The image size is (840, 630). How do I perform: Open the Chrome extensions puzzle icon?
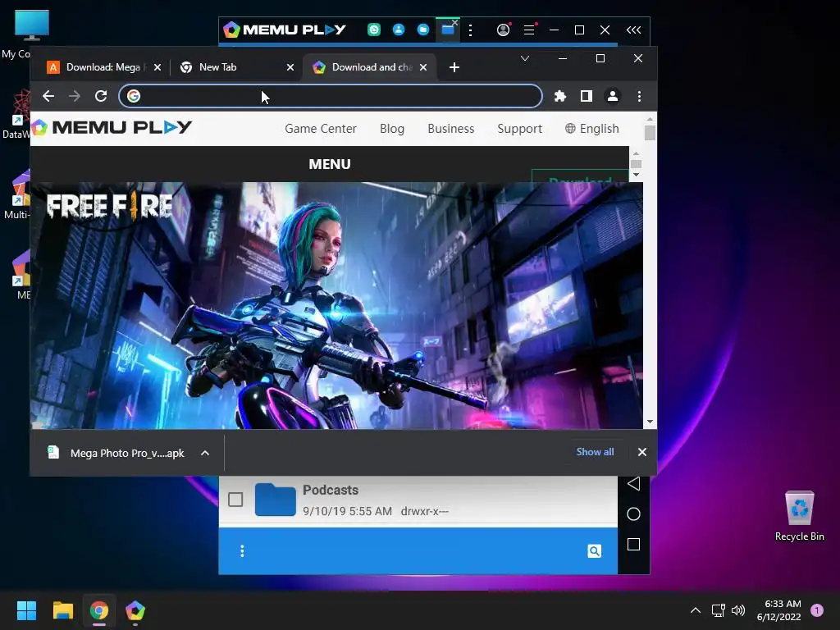[559, 96]
